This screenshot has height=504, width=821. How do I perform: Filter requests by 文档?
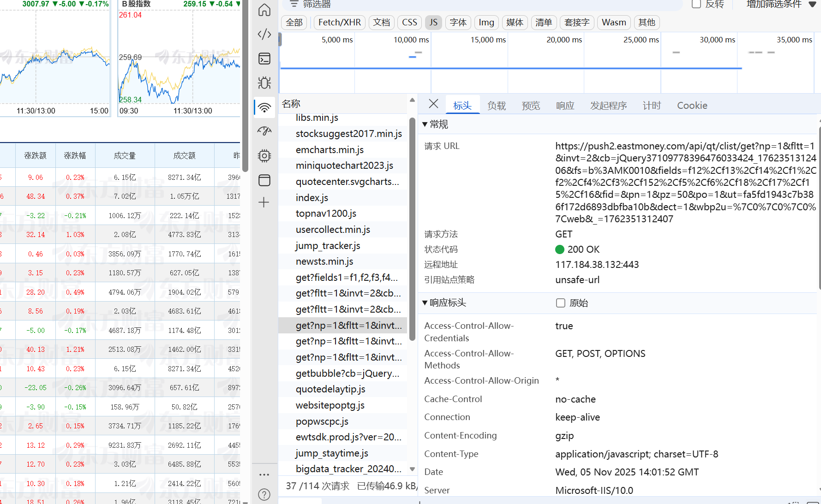pos(382,23)
